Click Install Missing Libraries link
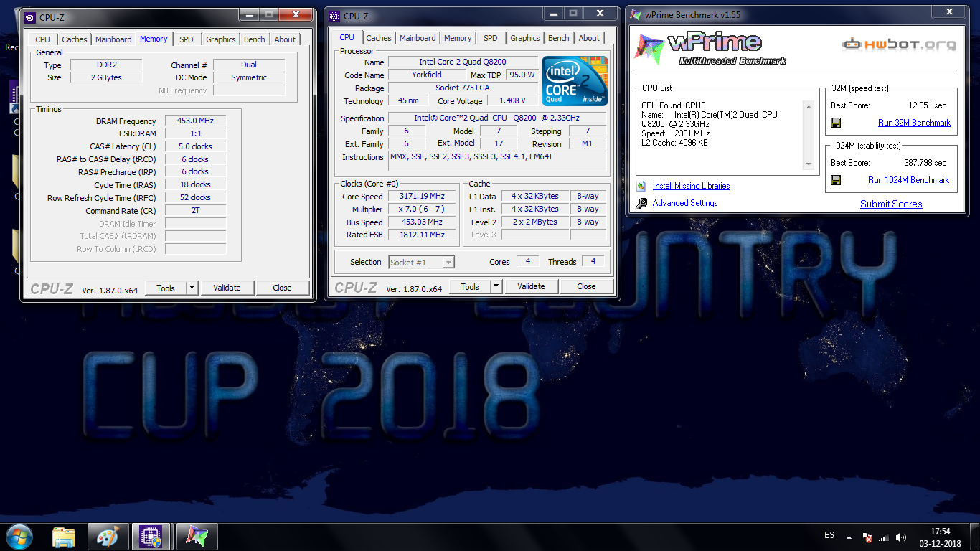The image size is (980, 551). [x=691, y=186]
